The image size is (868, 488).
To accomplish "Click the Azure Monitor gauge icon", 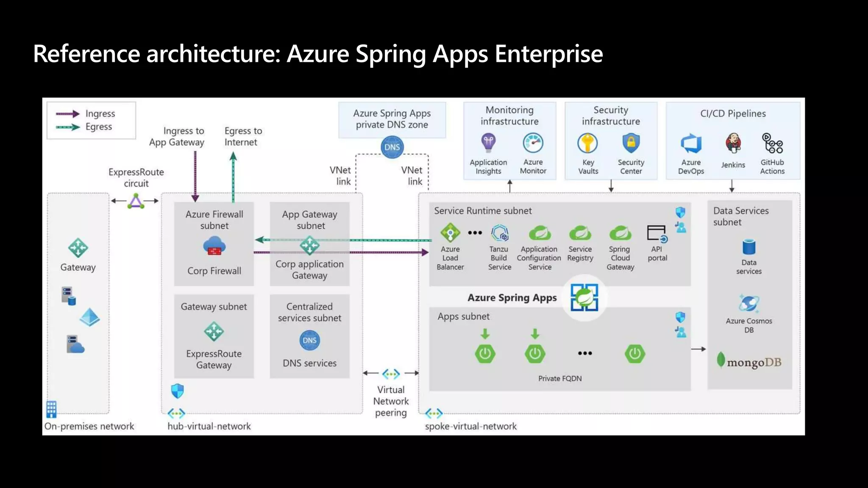I will tap(533, 143).
